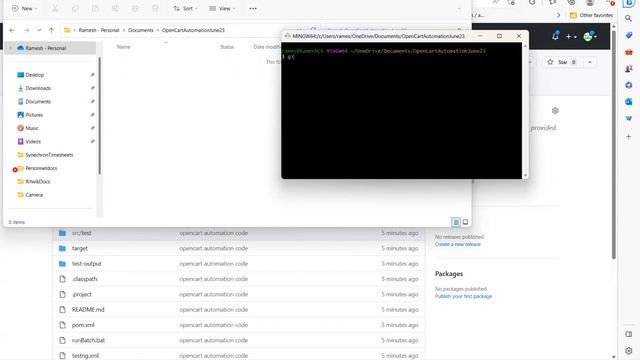Click the Delete trash icon in Explorer toolbar
The image size is (640, 360).
tap(155, 8)
